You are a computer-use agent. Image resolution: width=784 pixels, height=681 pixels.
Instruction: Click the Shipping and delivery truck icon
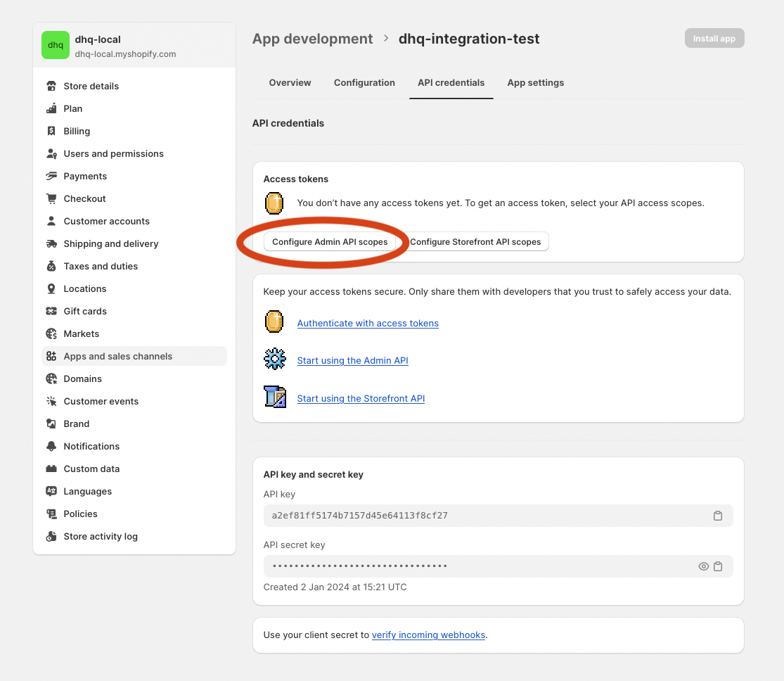coord(51,243)
